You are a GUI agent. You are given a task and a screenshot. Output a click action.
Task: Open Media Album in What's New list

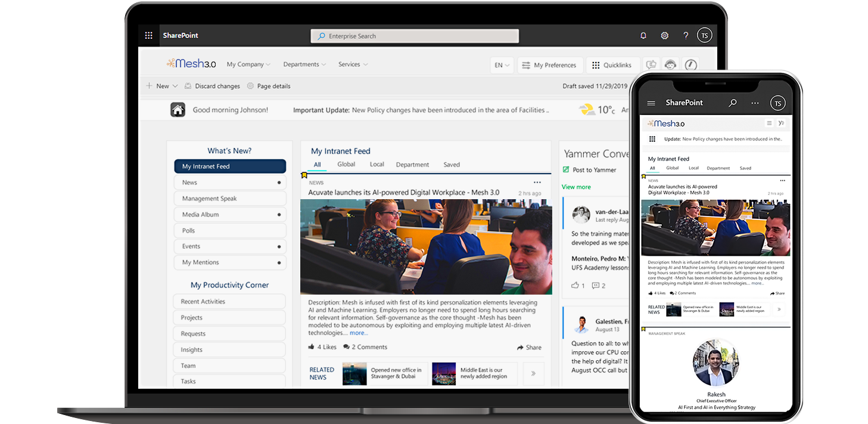click(x=230, y=215)
